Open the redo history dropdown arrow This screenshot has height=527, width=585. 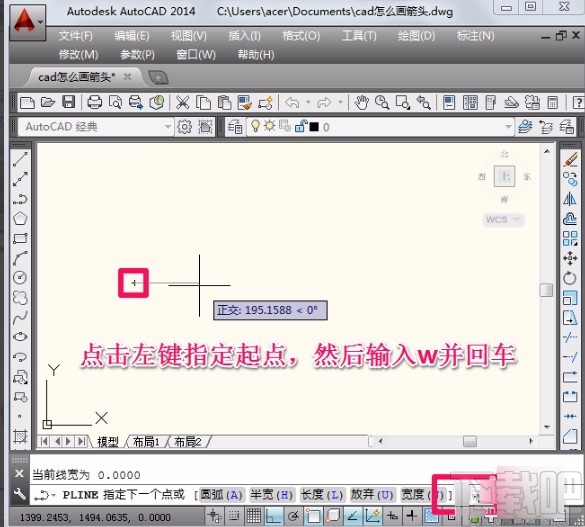340,102
